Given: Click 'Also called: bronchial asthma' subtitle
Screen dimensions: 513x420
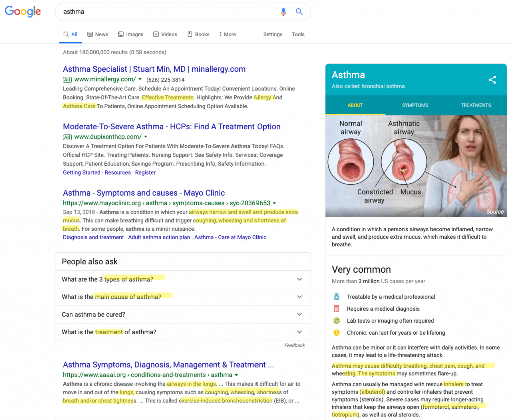Looking at the screenshot, I should [368, 86].
